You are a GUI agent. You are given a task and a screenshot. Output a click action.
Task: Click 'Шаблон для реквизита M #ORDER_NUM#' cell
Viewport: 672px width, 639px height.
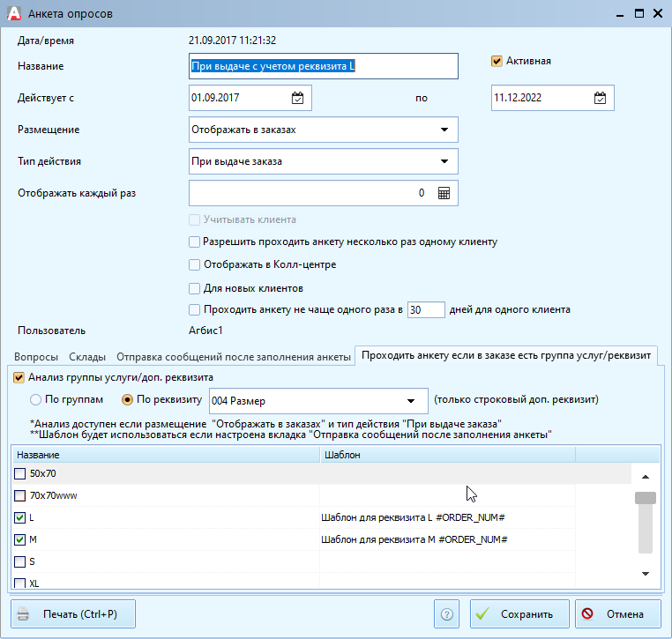[x=447, y=539]
